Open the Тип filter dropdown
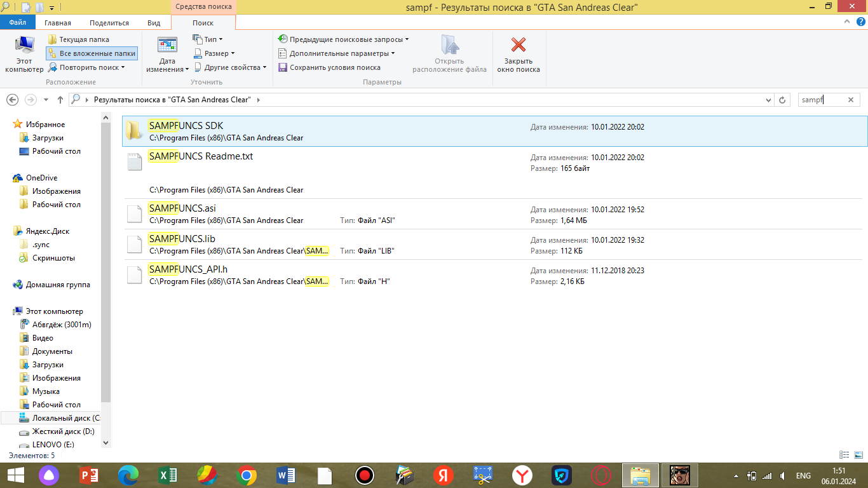This screenshot has height=488, width=868. tap(208, 39)
